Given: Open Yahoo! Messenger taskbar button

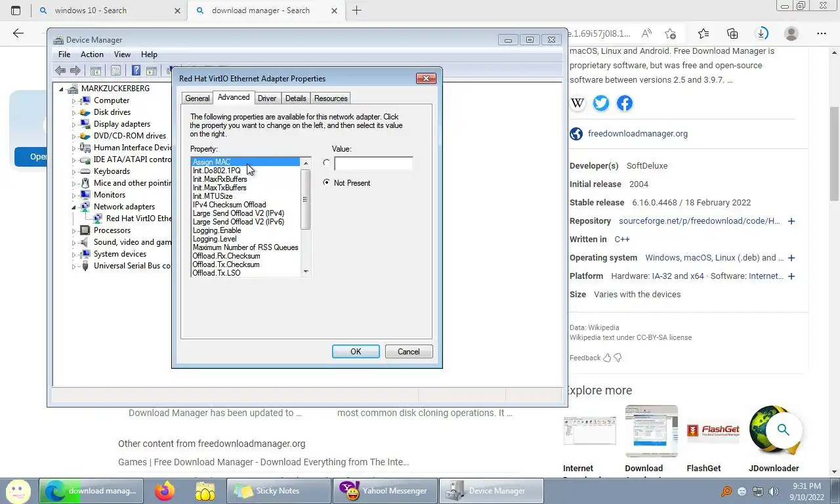Looking at the screenshot, I should coord(385,491).
